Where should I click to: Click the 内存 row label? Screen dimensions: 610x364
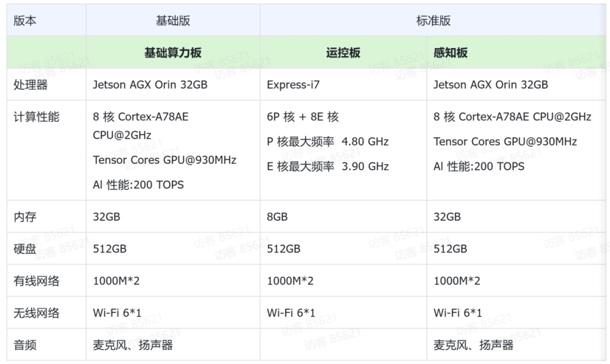25,217
